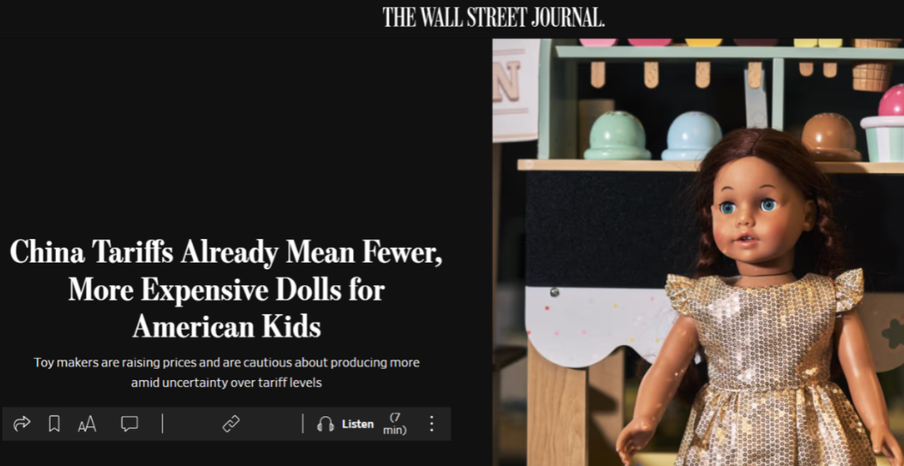This screenshot has height=466, width=904.
Task: Go home via The Wall Street Journal logo
Action: point(494,17)
